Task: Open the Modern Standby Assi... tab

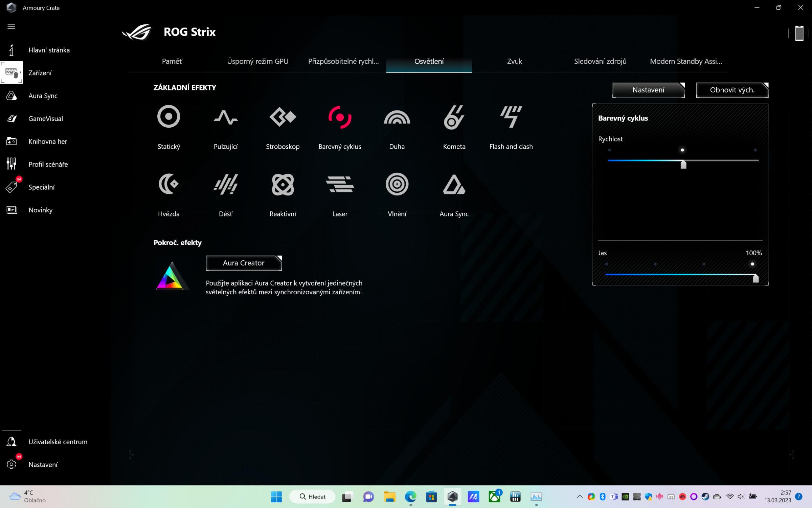Action: tap(686, 61)
